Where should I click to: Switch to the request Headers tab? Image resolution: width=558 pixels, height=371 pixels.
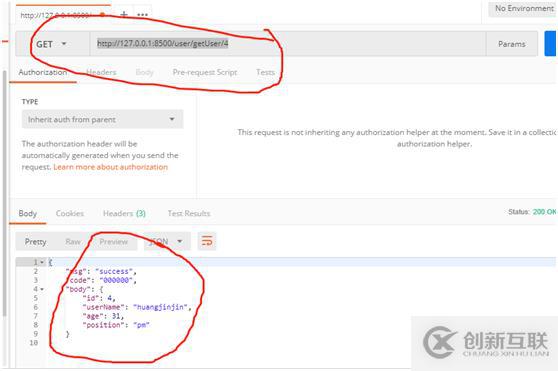[101, 72]
